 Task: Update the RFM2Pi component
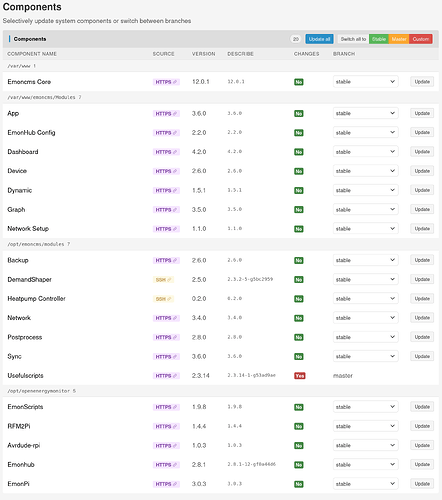[x=422, y=426]
